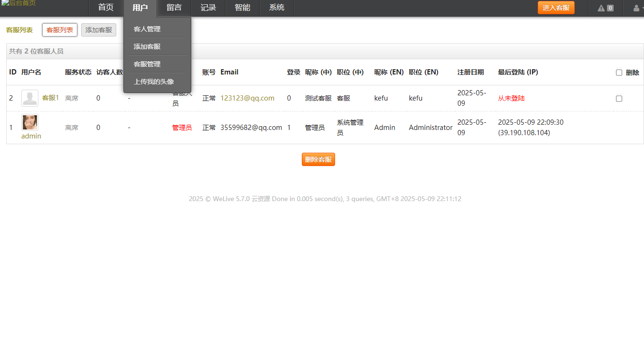
Task: Click the default avatar of 客服1
Action: (x=30, y=98)
